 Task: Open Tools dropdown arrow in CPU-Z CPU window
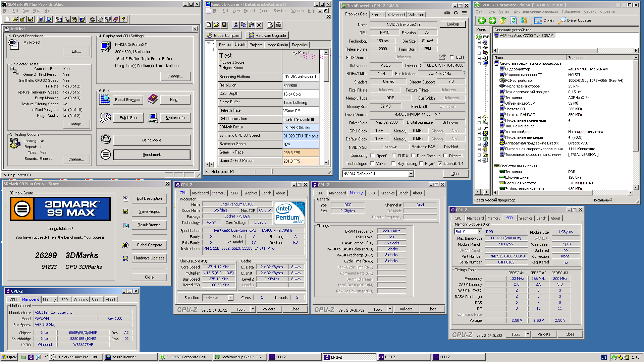pos(253,309)
